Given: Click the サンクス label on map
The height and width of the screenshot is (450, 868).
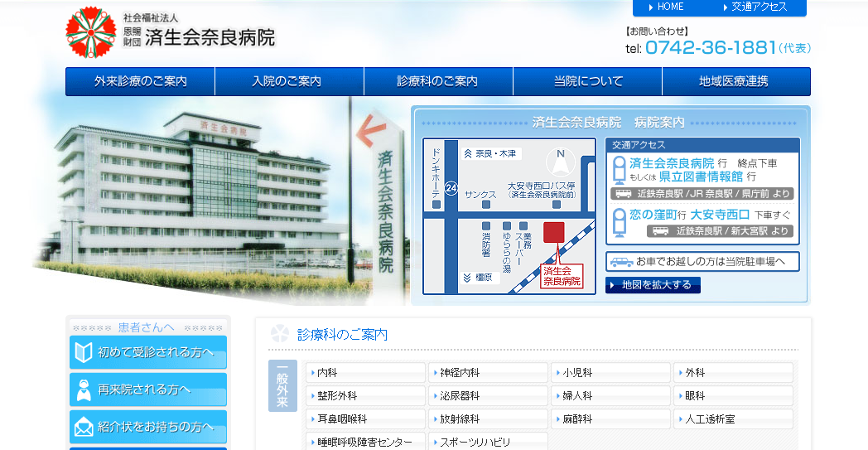Looking at the screenshot, I should 480,195.
